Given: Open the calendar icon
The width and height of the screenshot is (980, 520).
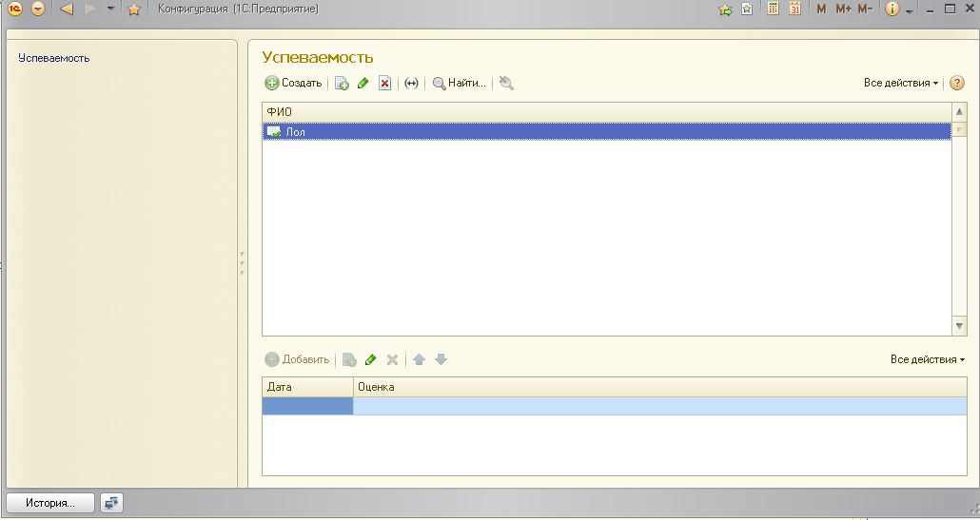Looking at the screenshot, I should coord(795,9).
